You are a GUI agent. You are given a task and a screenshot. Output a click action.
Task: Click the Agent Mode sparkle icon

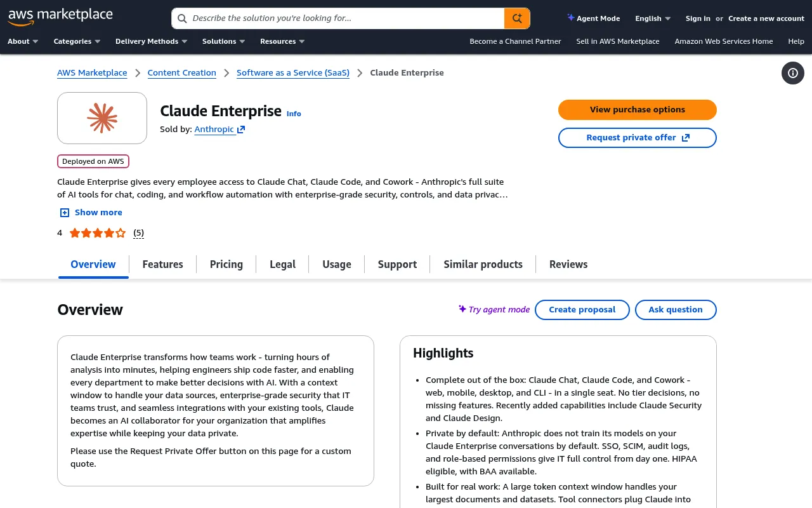tap(571, 18)
